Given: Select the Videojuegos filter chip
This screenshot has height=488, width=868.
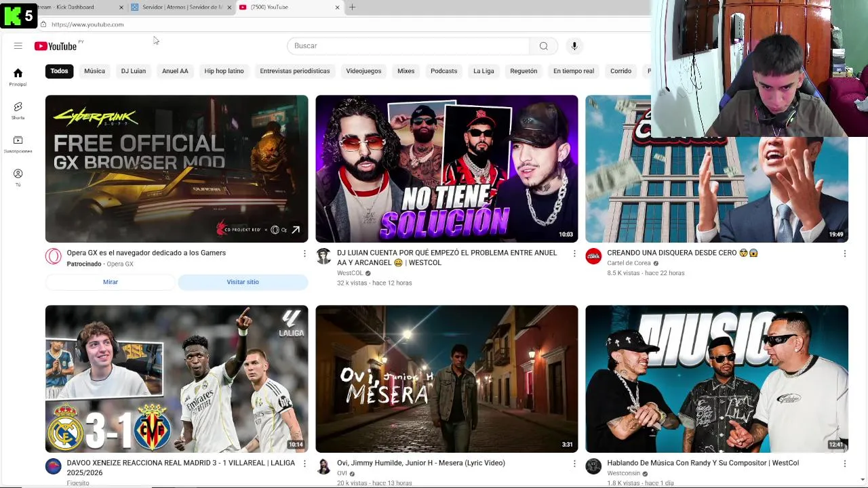Looking at the screenshot, I should (x=363, y=71).
